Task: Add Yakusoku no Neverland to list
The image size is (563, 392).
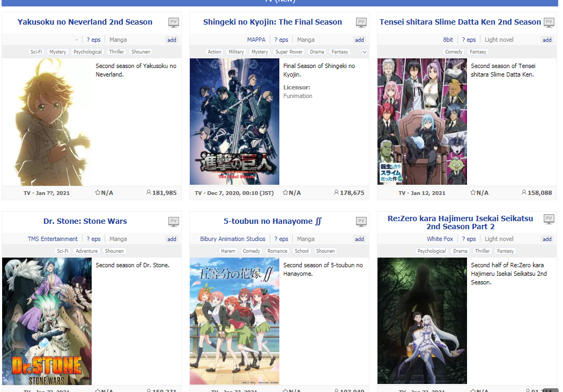Action: pyautogui.click(x=172, y=40)
